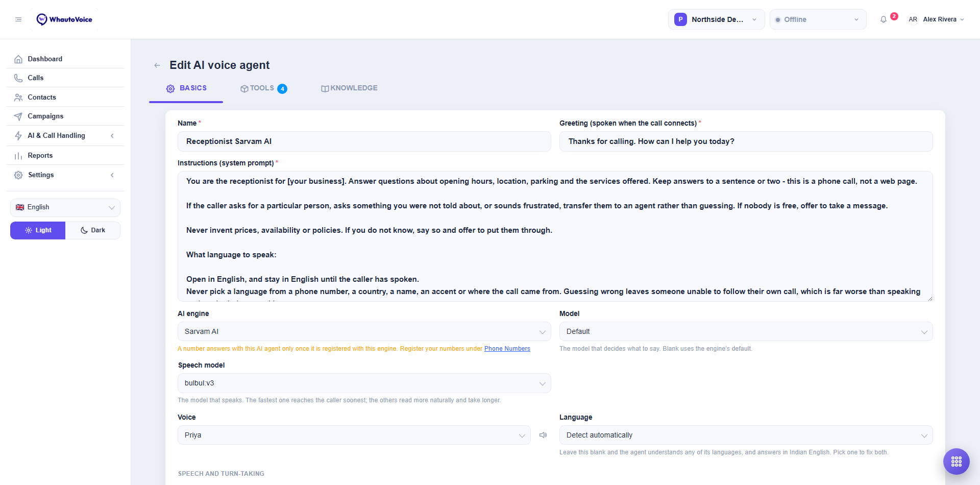Click the WhautoVoice logo
Viewport: 980px width, 485px height.
64,19
